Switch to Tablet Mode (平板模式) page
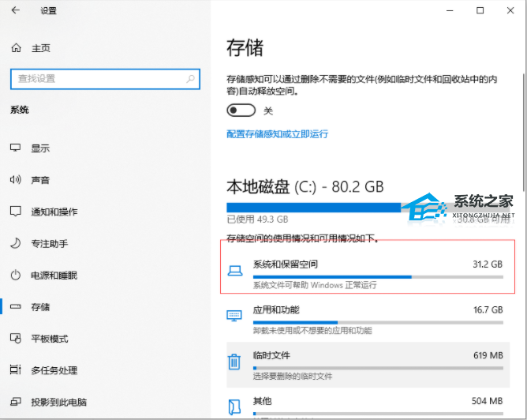This screenshot has height=420, width=527. (x=49, y=339)
